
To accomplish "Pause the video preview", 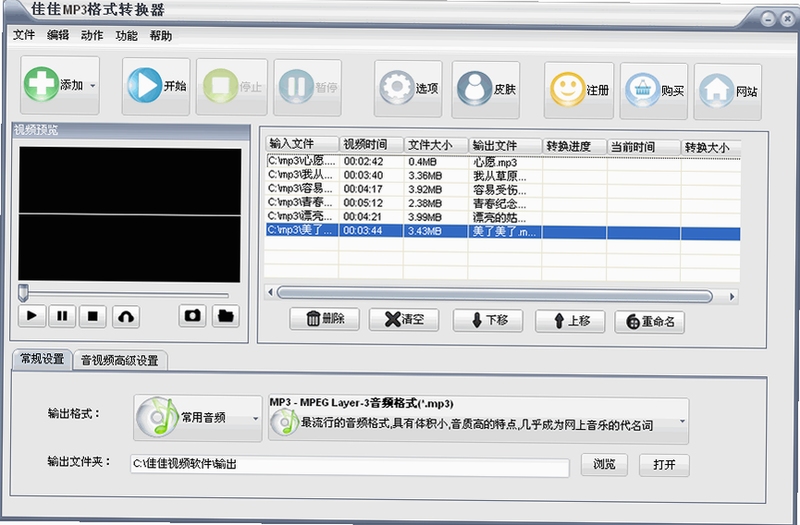I will pos(62,316).
